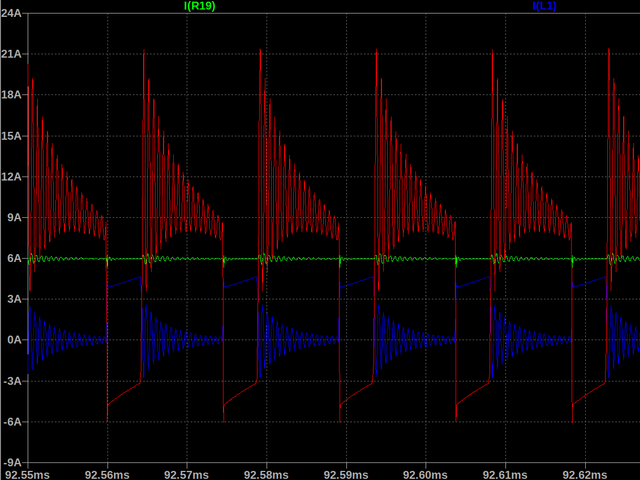Viewport: 640px width, 480px height.
Task: Click the -3A vertical axis label
Action: [14, 382]
